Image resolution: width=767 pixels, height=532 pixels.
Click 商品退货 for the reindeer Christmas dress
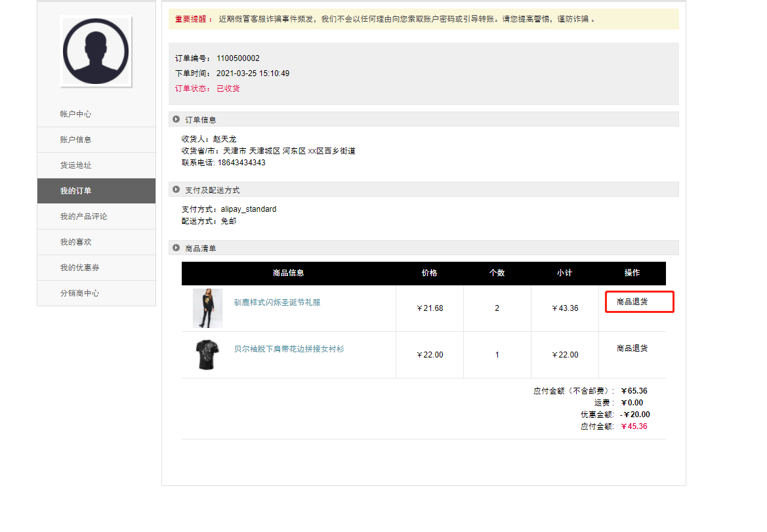[632, 302]
